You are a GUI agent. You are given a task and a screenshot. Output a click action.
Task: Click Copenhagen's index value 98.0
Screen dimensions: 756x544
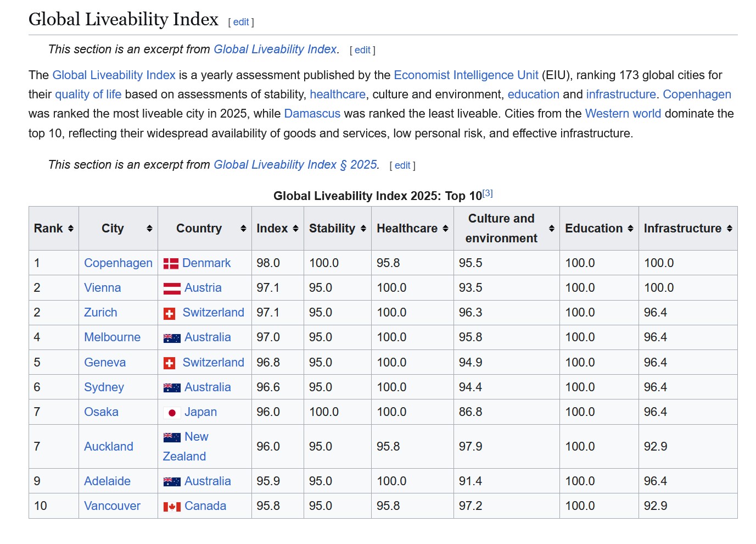(268, 263)
